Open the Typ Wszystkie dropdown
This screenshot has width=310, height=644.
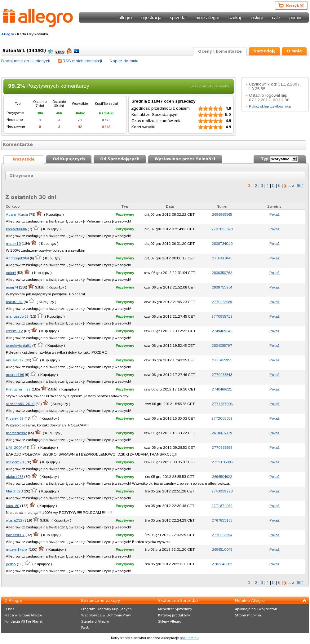coord(284,159)
